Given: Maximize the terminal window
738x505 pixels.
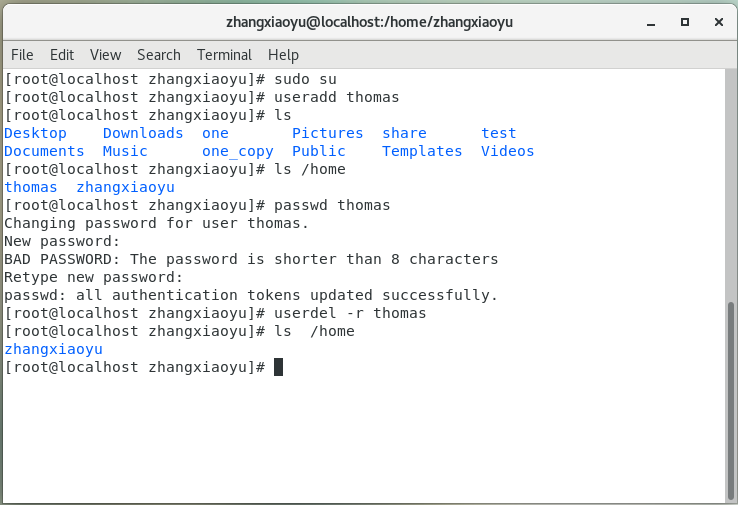Looking at the screenshot, I should point(685,21).
